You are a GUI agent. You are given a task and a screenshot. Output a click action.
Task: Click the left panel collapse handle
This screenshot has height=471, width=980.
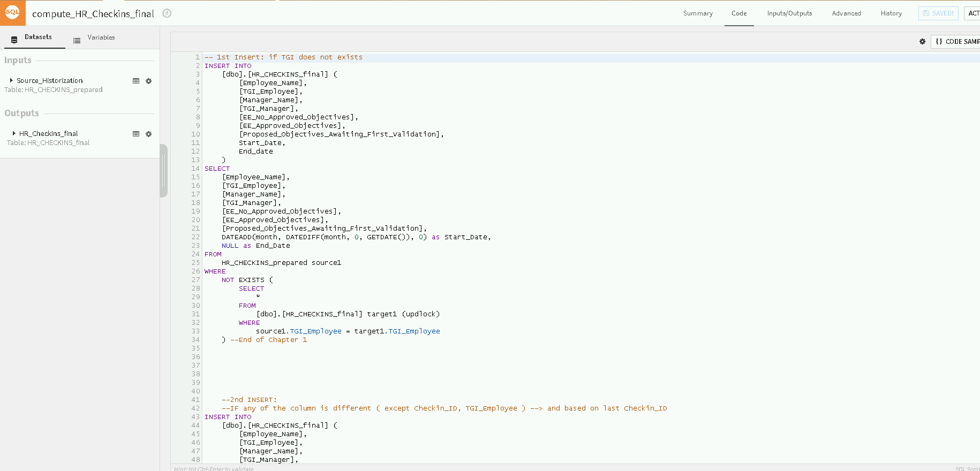[163, 171]
